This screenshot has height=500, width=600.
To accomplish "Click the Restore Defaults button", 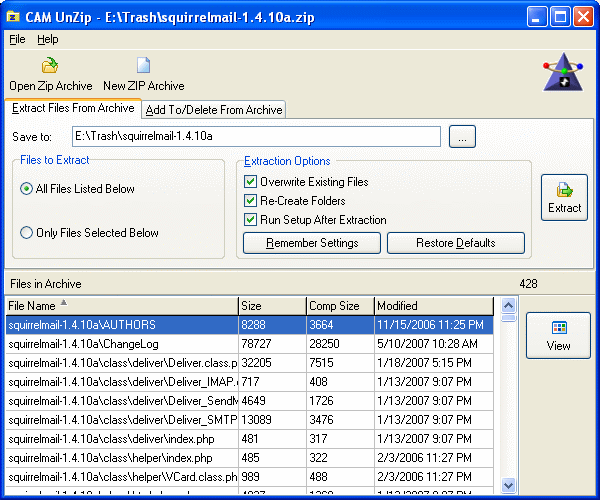I will point(456,243).
